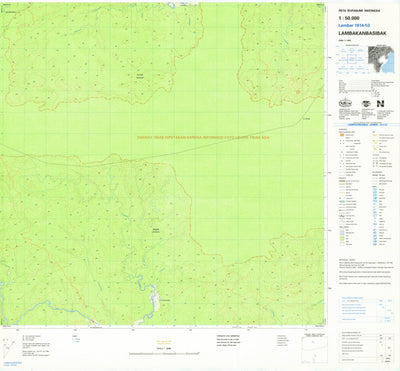The width and height of the screenshot is (400, 371).
Task: Click the blue legend header band
Action: 367,125
